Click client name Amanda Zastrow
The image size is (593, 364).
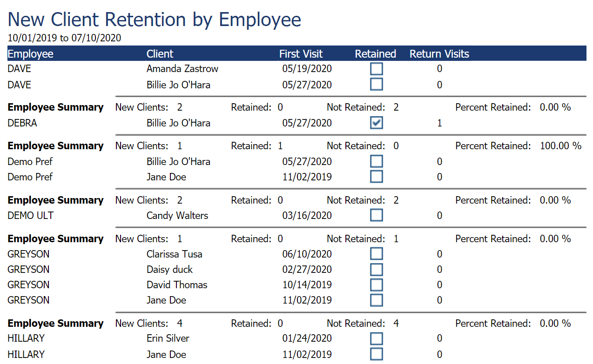point(182,69)
